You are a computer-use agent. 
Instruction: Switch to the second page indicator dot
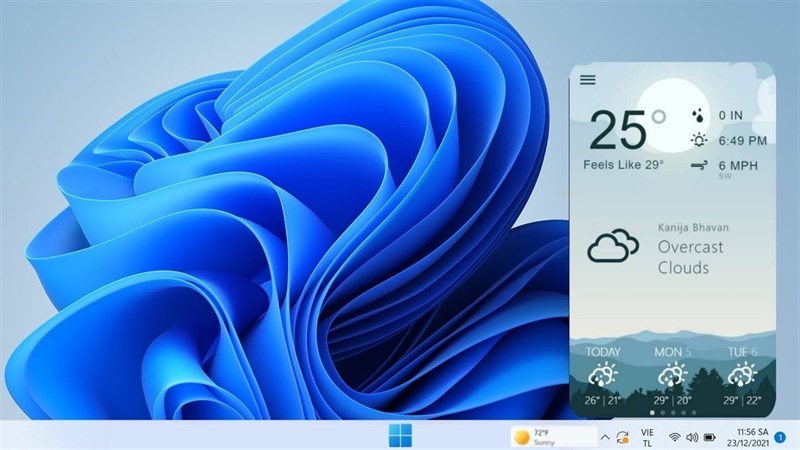(663, 412)
